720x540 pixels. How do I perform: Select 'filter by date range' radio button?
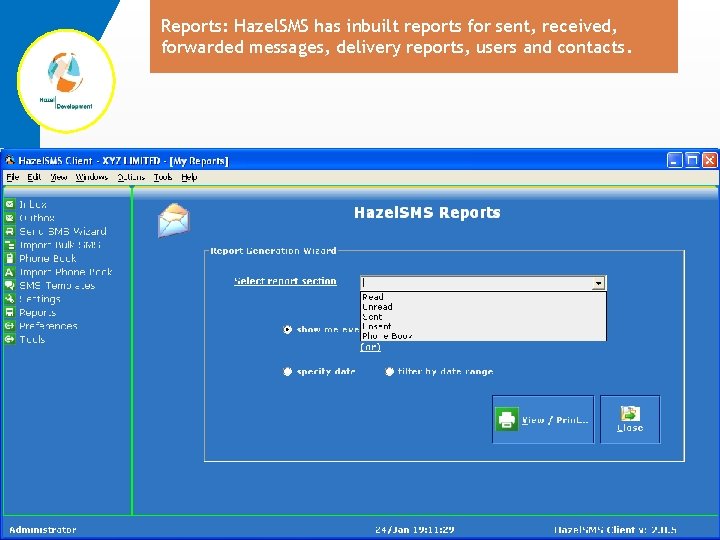[x=389, y=371]
